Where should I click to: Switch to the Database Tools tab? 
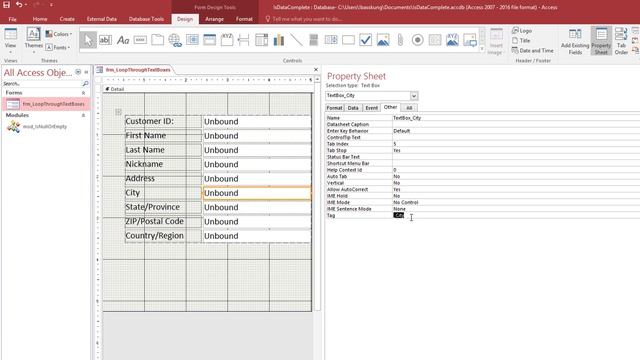click(146, 19)
